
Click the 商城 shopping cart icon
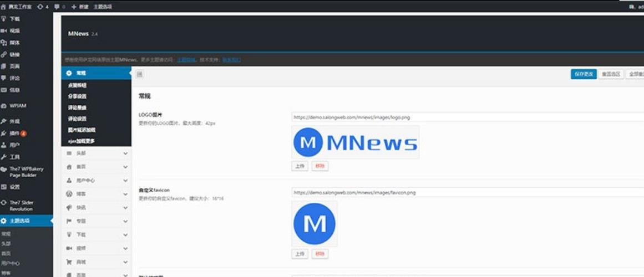(x=69, y=261)
